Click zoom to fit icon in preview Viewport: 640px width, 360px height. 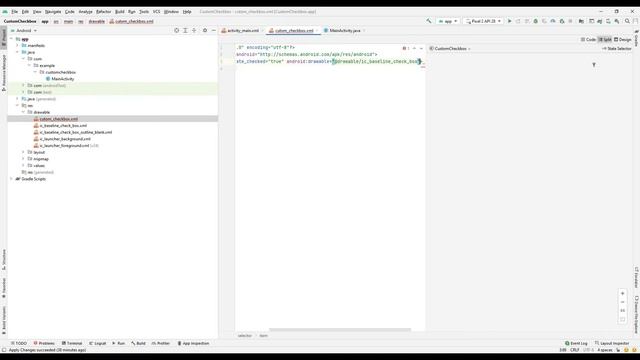(622, 320)
